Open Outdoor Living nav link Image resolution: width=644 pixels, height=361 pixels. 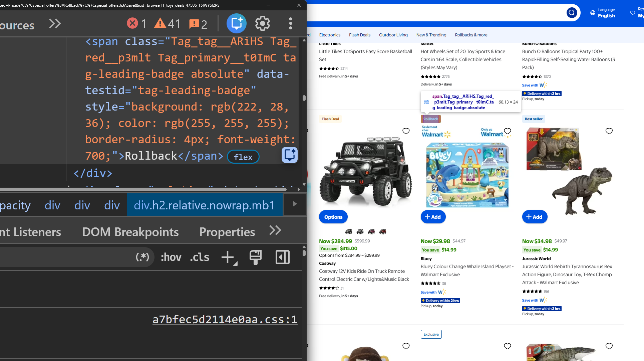click(x=393, y=35)
